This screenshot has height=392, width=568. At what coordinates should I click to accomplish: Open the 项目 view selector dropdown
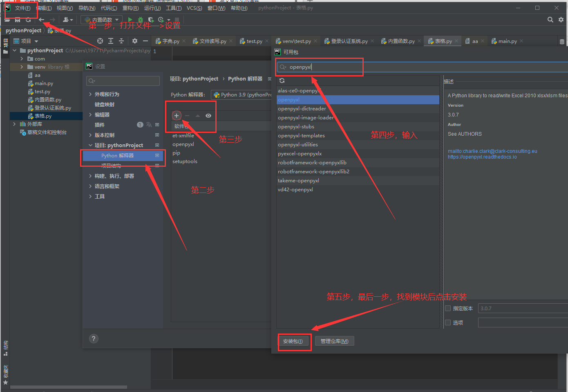pyautogui.click(x=26, y=41)
